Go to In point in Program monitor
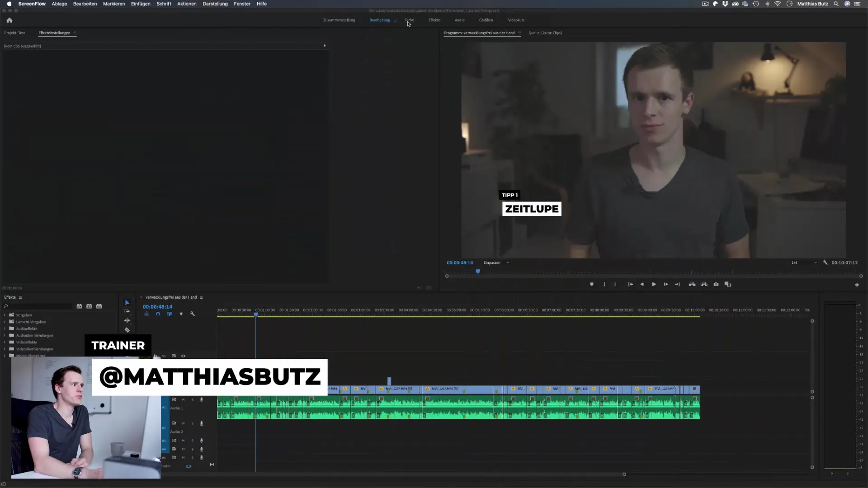 (630, 284)
